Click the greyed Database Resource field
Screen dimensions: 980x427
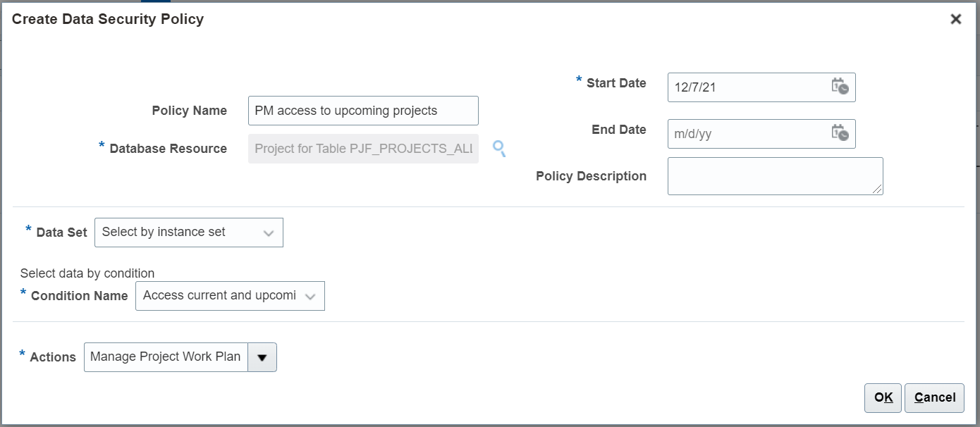pos(363,149)
